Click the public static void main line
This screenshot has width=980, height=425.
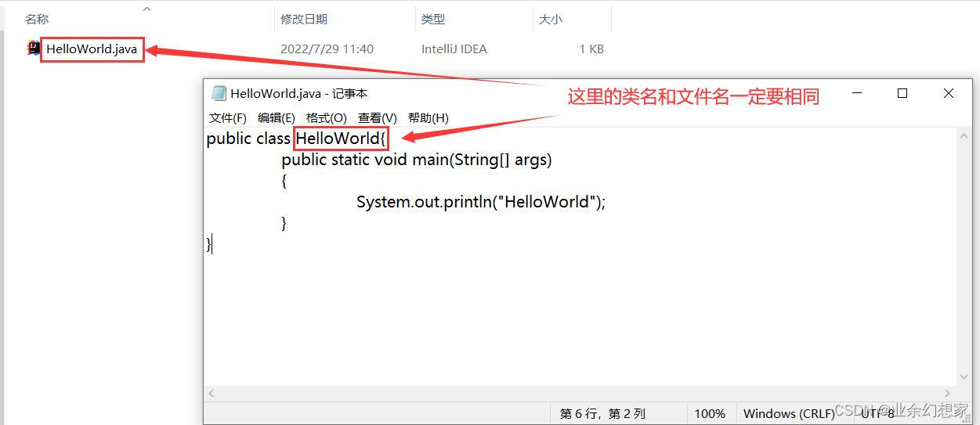[417, 160]
